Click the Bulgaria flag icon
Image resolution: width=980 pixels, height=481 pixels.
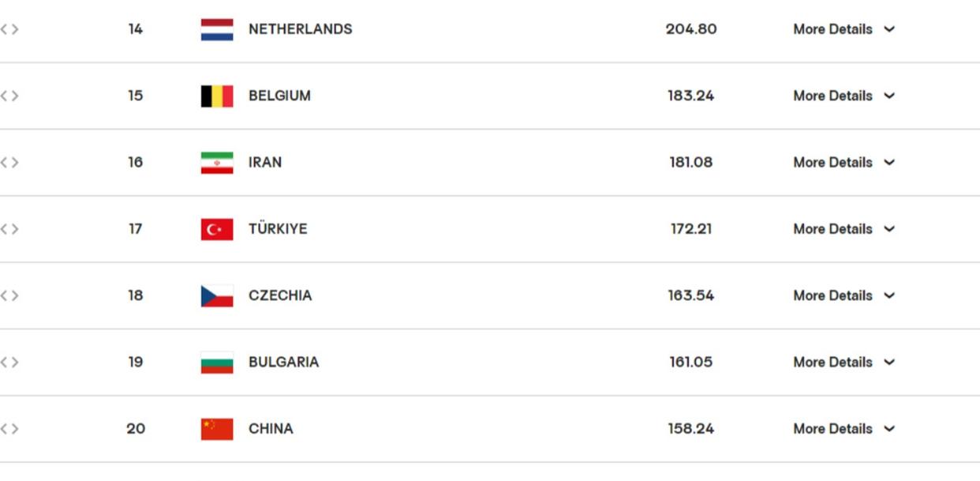point(217,363)
